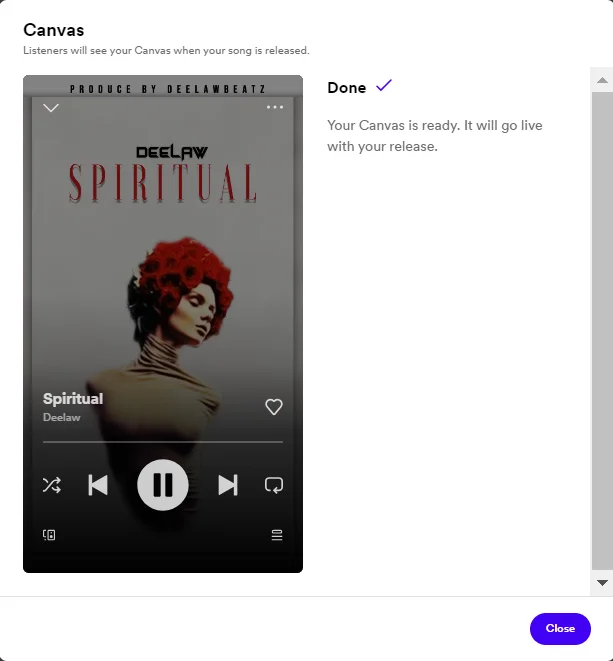Pause playback in Canvas preview
The height and width of the screenshot is (661, 613).
tap(163, 485)
